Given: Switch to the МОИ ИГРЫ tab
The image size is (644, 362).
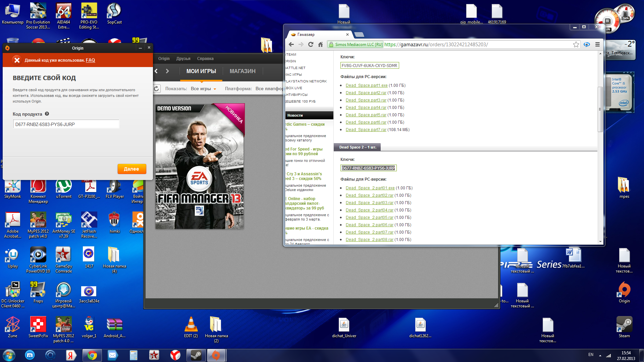Looking at the screenshot, I should [x=201, y=71].
